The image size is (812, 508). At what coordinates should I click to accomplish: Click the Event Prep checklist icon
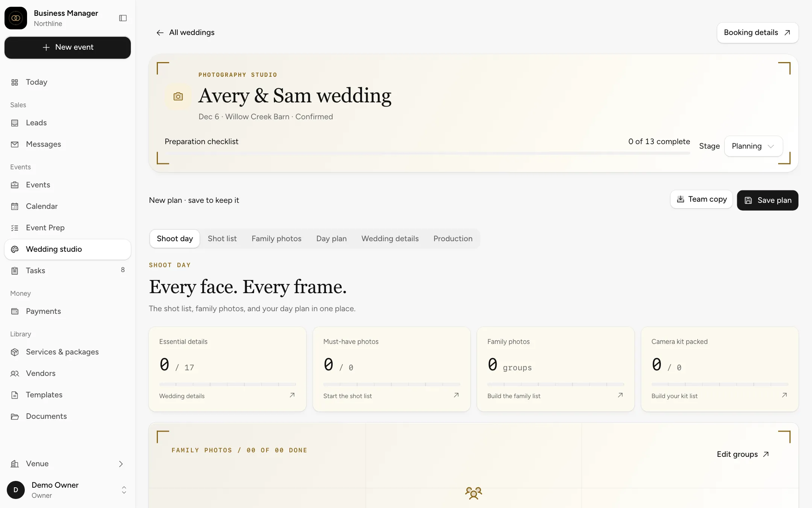[15, 228]
